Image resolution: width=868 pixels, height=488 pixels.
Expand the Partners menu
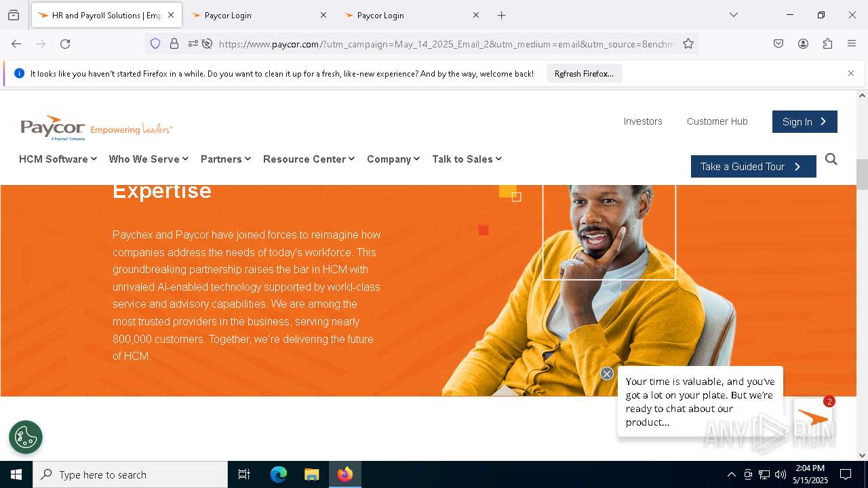click(x=226, y=159)
